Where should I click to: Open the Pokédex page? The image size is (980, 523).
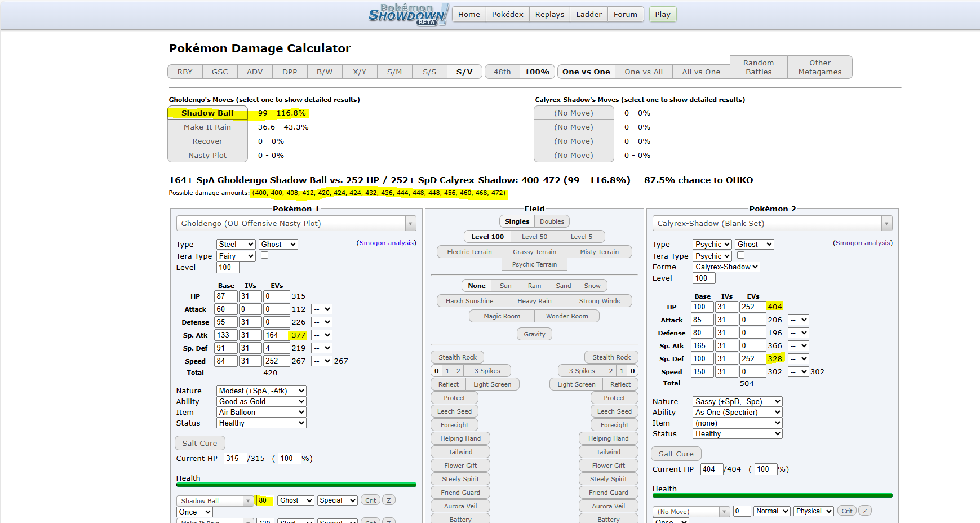(507, 15)
